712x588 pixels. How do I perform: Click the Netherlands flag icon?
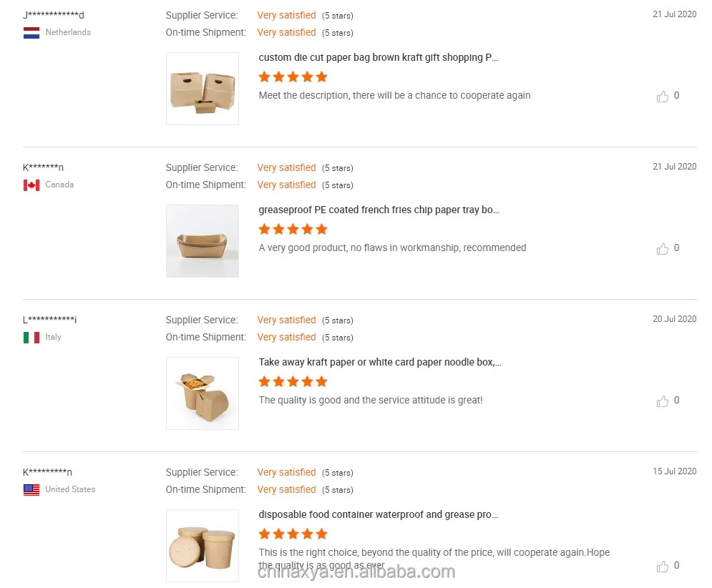(x=31, y=33)
